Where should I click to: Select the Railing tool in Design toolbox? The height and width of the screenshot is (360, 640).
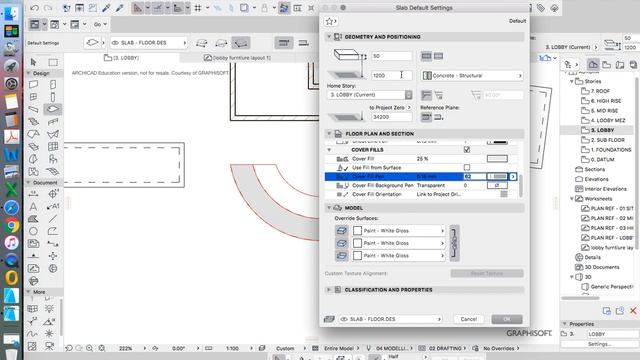53,122
